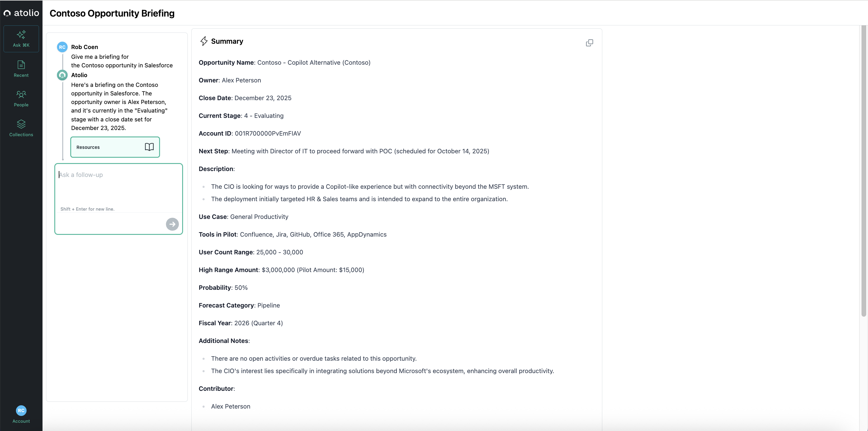Click the Summary lightning bolt icon

(204, 41)
